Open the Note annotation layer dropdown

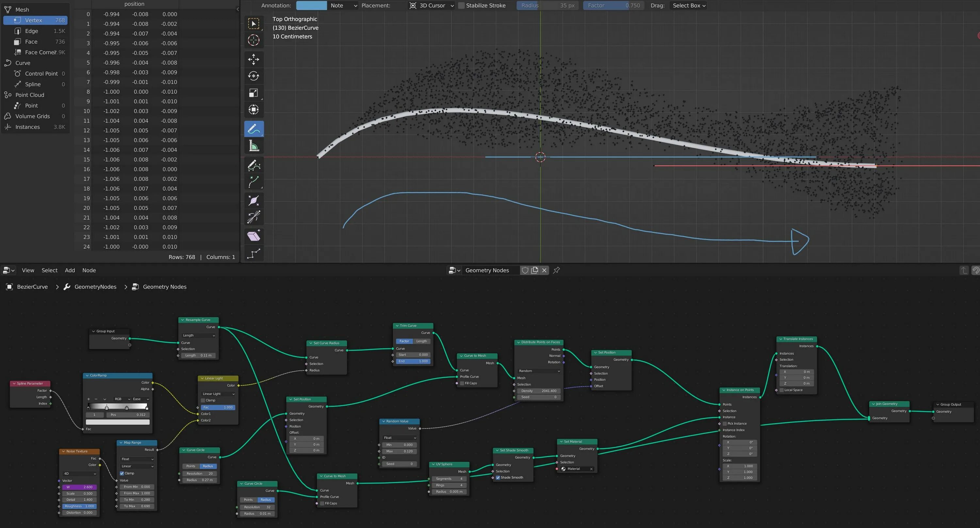tap(343, 5)
